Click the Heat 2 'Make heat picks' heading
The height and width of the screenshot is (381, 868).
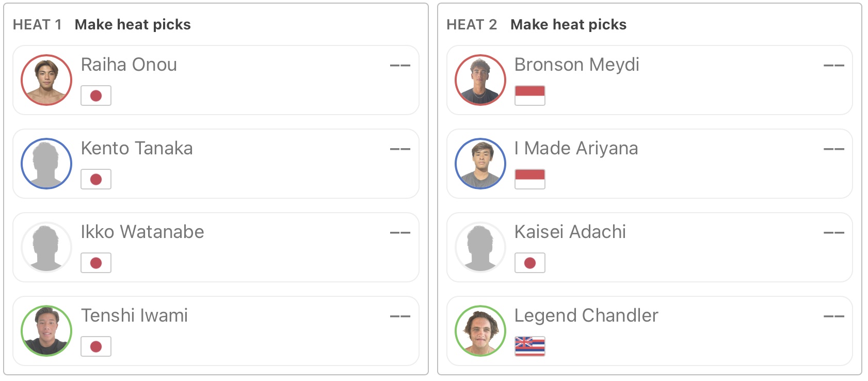point(568,24)
